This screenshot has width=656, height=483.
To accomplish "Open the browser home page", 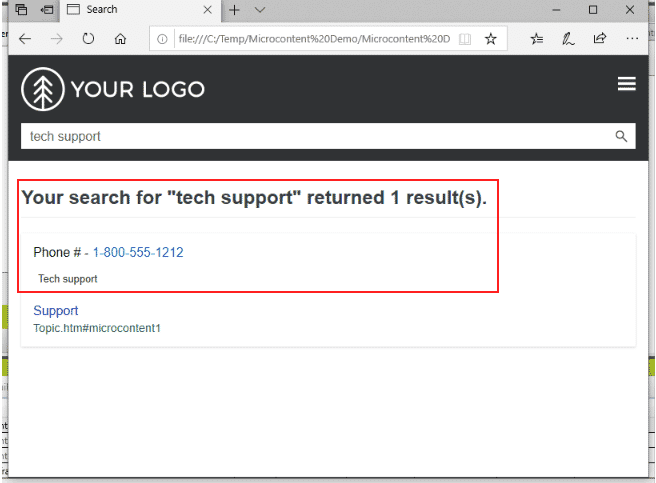I will coord(120,39).
